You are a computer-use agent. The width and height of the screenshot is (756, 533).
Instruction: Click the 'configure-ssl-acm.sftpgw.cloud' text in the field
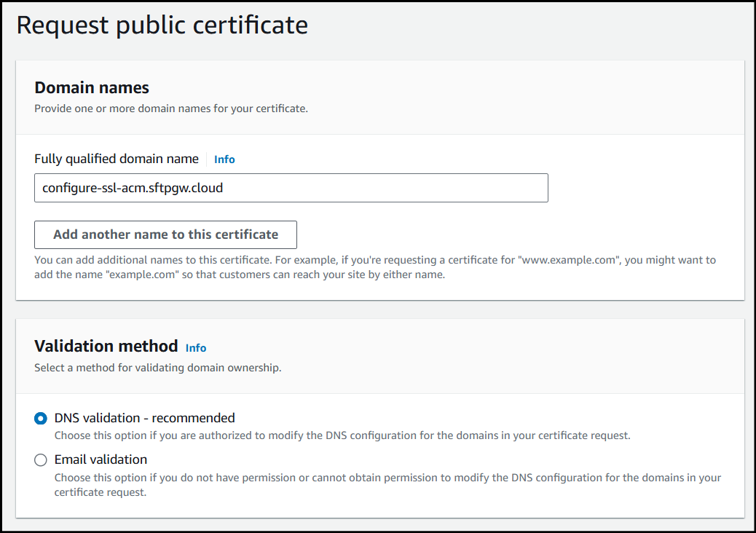(133, 188)
